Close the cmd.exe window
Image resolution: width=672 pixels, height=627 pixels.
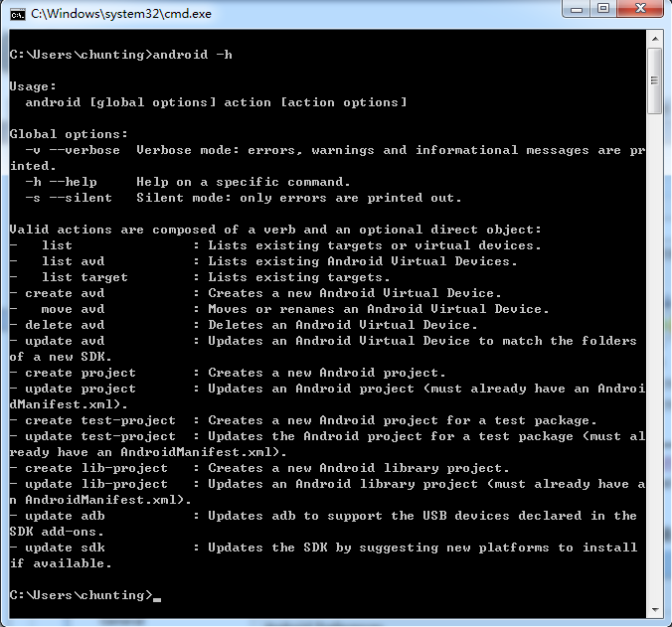click(x=640, y=9)
